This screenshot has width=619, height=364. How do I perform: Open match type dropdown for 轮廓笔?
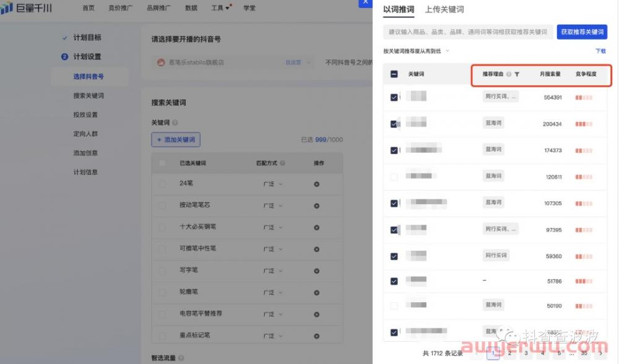click(x=273, y=293)
